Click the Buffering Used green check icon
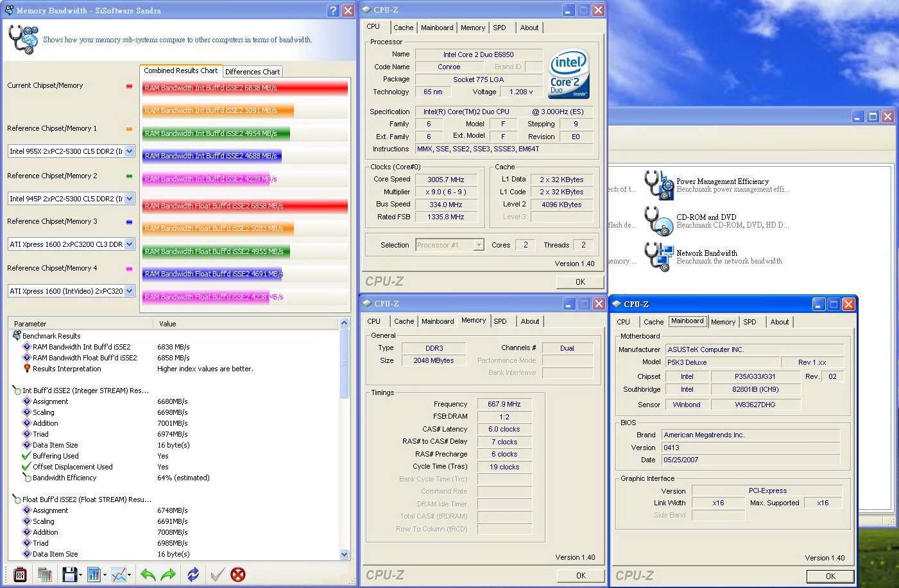Viewport: 899px width, 588px height. (x=27, y=456)
